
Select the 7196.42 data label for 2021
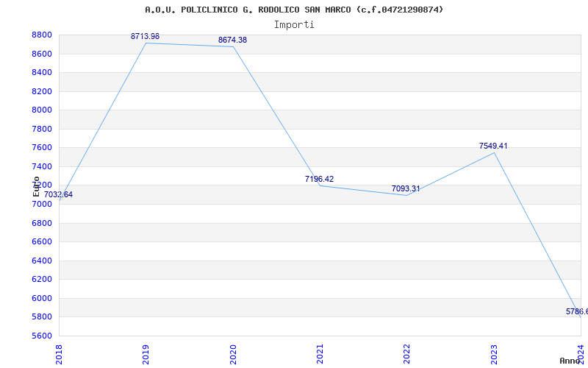319,179
